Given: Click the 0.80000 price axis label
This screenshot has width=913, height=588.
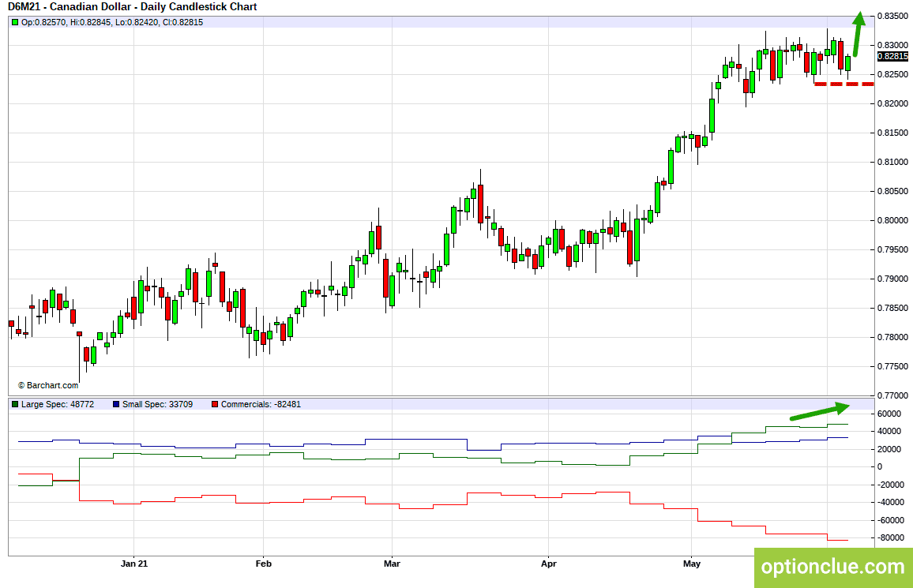Looking at the screenshot, I should click(892, 220).
